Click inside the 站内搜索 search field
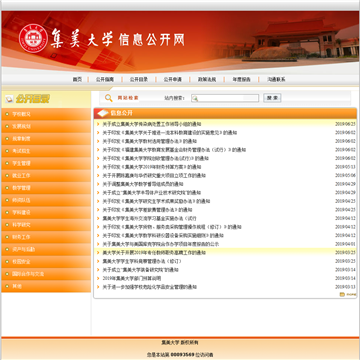Image resolution: width=360 pixels, height=360 pixels. (x=225, y=98)
